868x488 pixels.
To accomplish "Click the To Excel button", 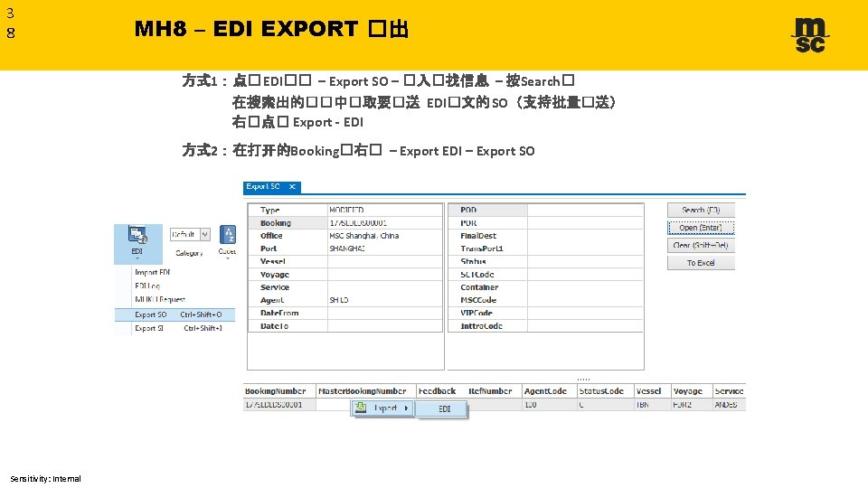I will coord(701,263).
